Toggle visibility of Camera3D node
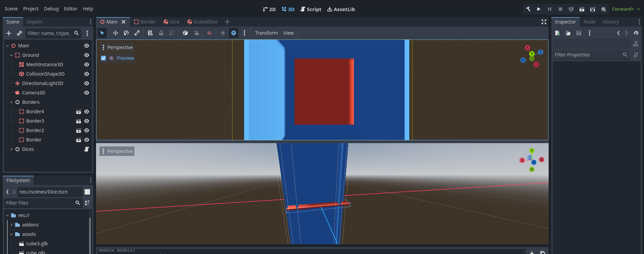The image size is (644, 254). click(87, 93)
